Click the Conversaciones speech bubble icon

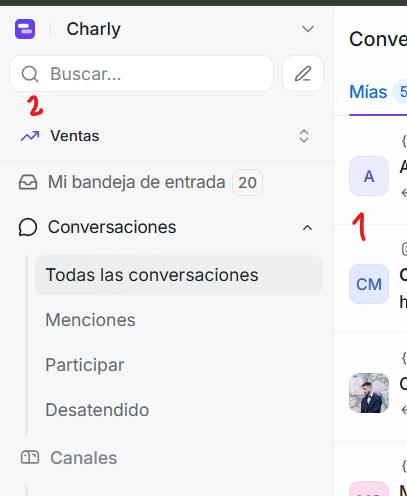[x=28, y=227]
